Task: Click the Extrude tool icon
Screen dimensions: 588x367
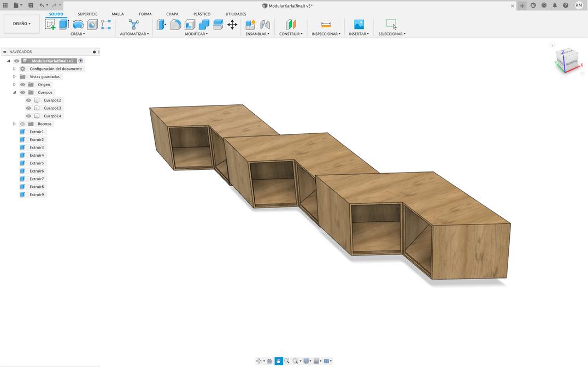Action: [64, 24]
